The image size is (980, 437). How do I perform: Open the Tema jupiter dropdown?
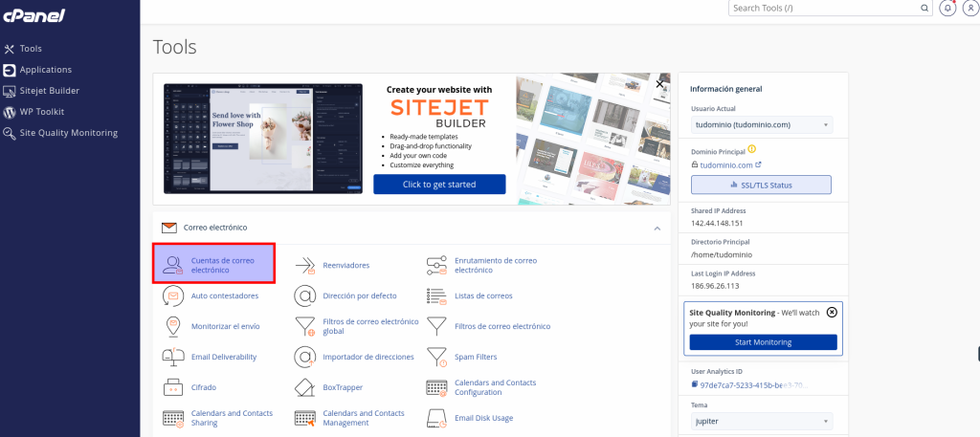coord(761,421)
